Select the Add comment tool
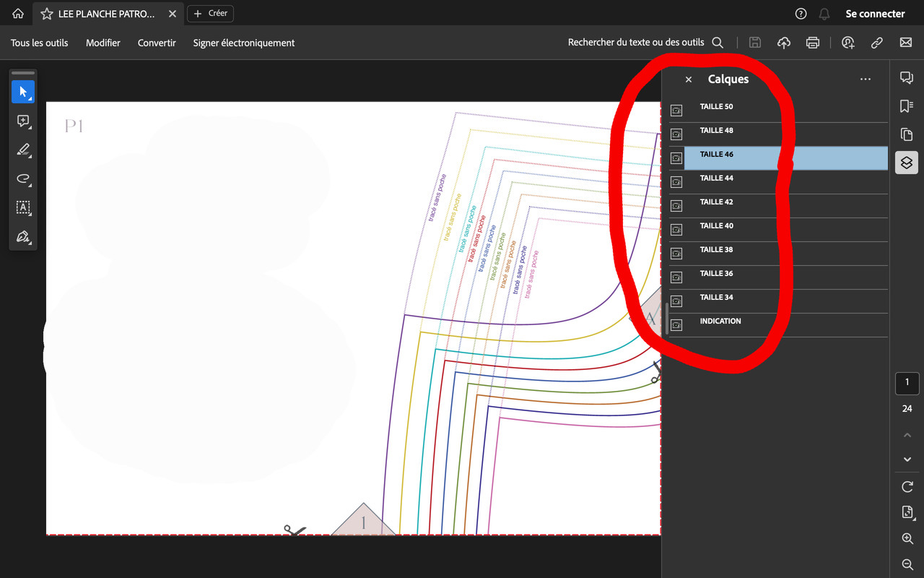Screen dimensions: 924x578 (22, 121)
